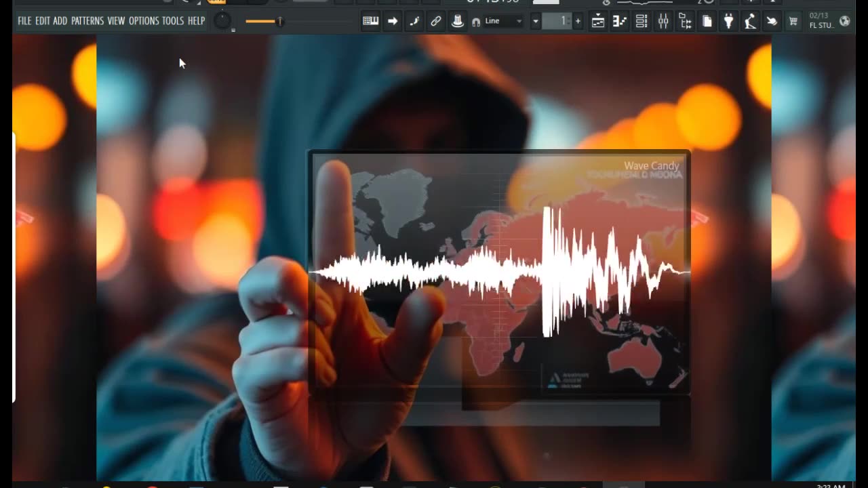868x488 pixels.
Task: Click the lamp-like icon beside the plug
Action: 750,21
